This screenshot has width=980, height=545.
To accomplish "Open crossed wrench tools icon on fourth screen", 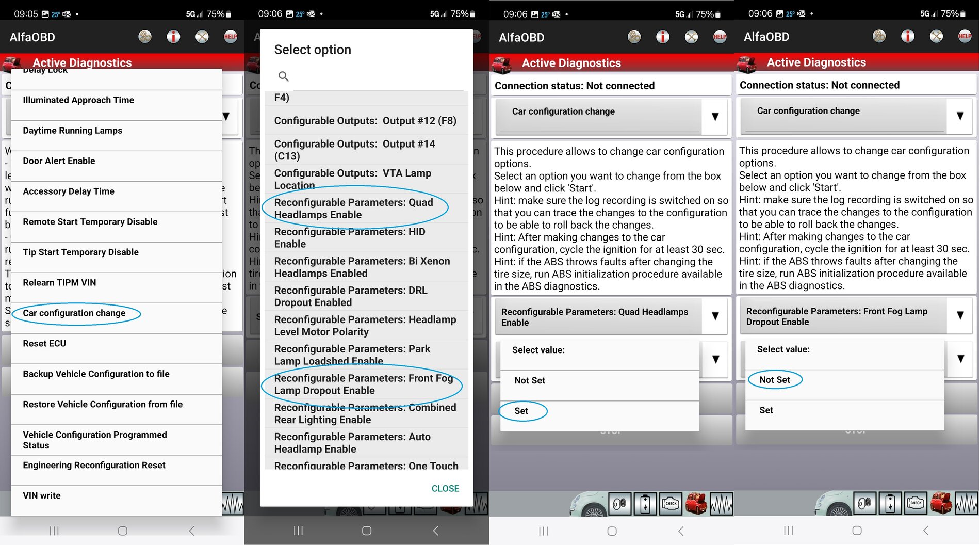I will tap(936, 36).
